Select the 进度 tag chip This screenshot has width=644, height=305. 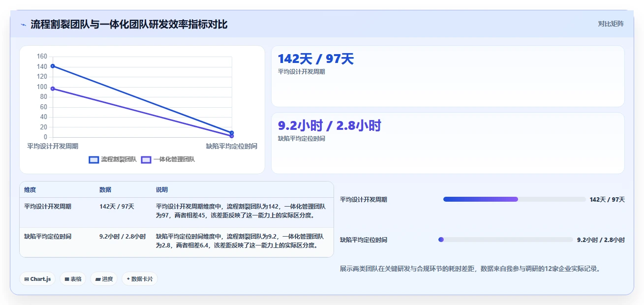coord(104,279)
